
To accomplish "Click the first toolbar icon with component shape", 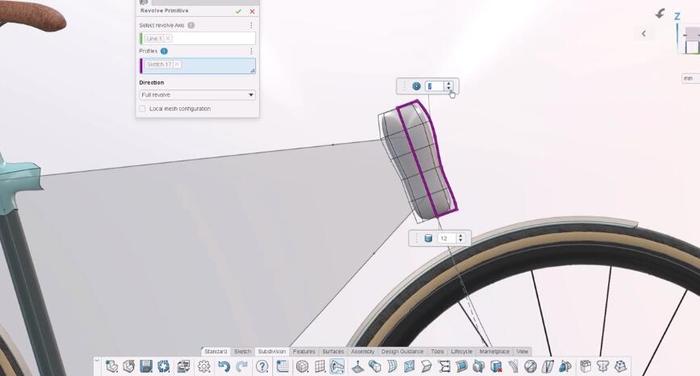I will (x=112, y=367).
